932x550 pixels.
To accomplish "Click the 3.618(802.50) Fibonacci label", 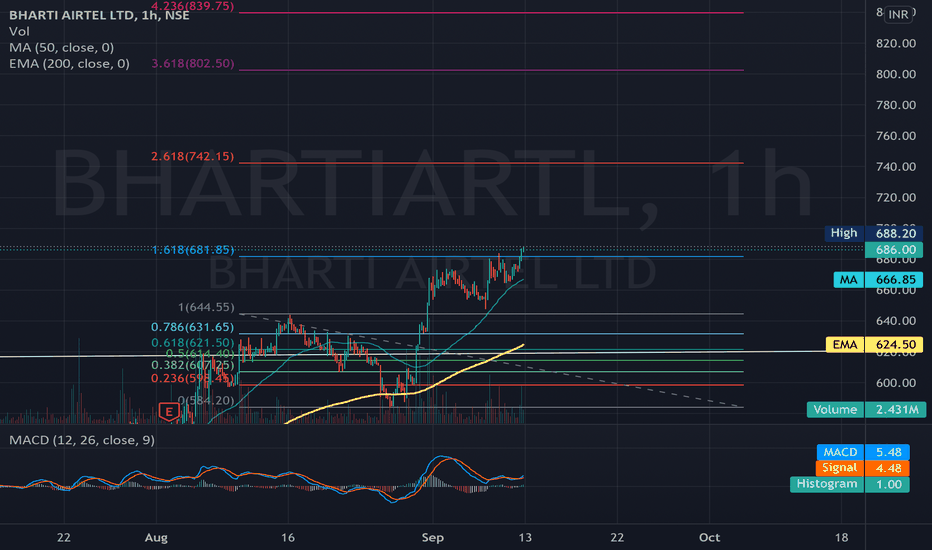I will 193,64.
